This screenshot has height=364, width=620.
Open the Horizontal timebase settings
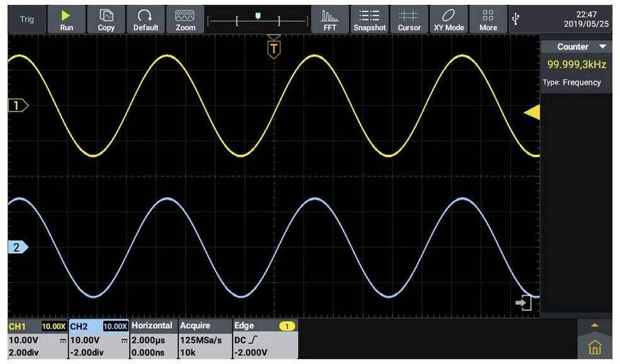[x=151, y=339]
